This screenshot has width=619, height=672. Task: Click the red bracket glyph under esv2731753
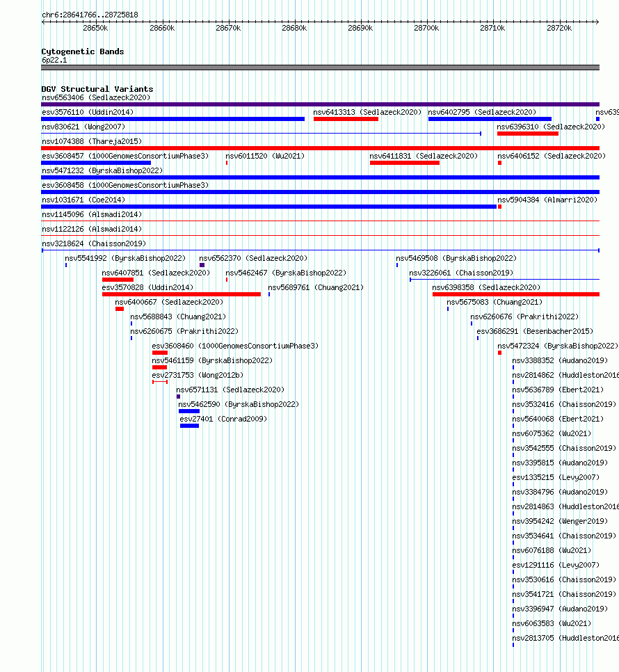click(x=160, y=382)
